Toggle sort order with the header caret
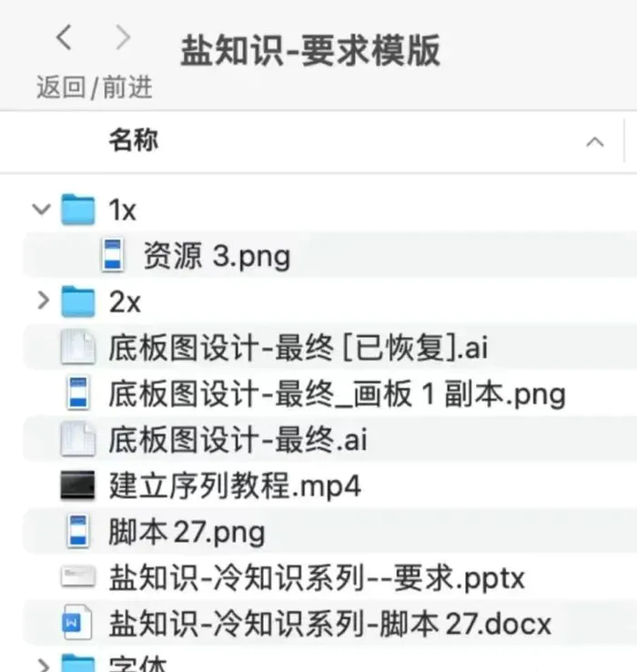 pos(595,142)
